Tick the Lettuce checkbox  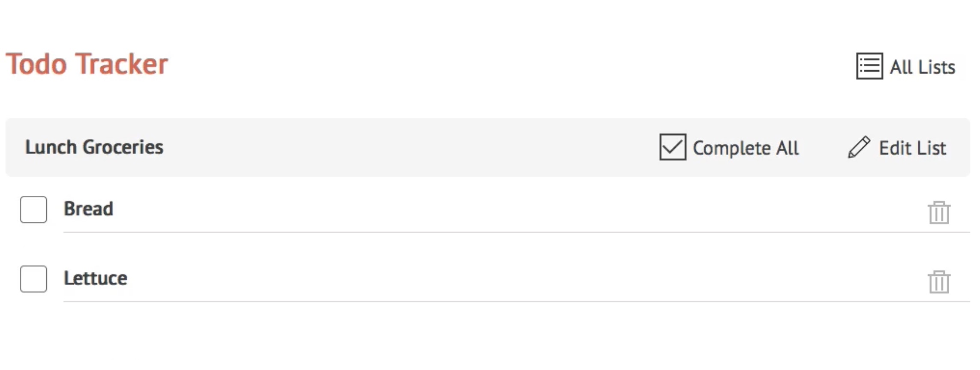[33, 279]
